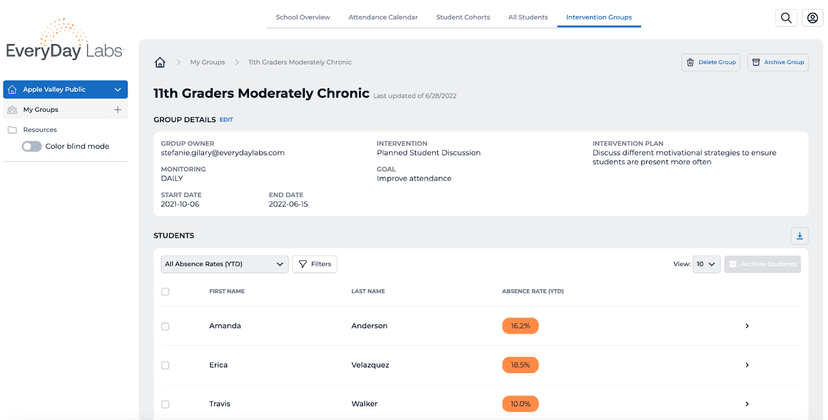Click the Delete Group button
Screen dimensions: 828x420
[710, 62]
